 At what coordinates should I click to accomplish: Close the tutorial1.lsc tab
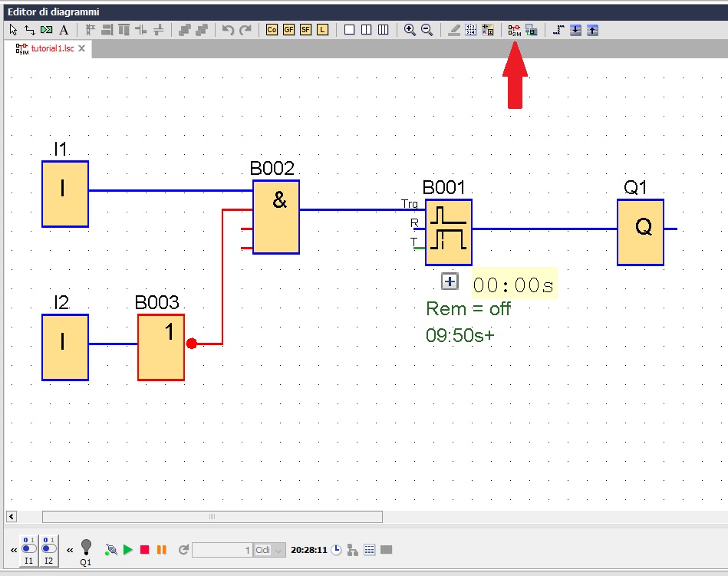(82, 48)
